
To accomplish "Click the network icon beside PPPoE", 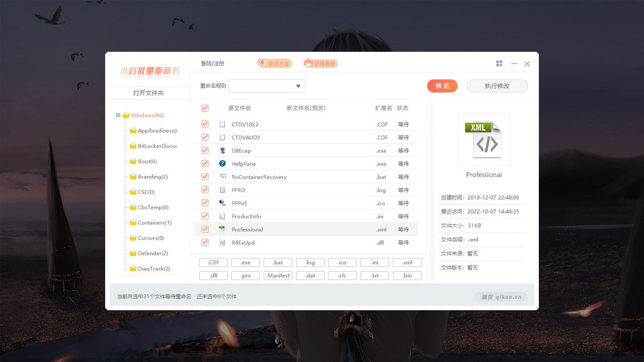I will (222, 203).
